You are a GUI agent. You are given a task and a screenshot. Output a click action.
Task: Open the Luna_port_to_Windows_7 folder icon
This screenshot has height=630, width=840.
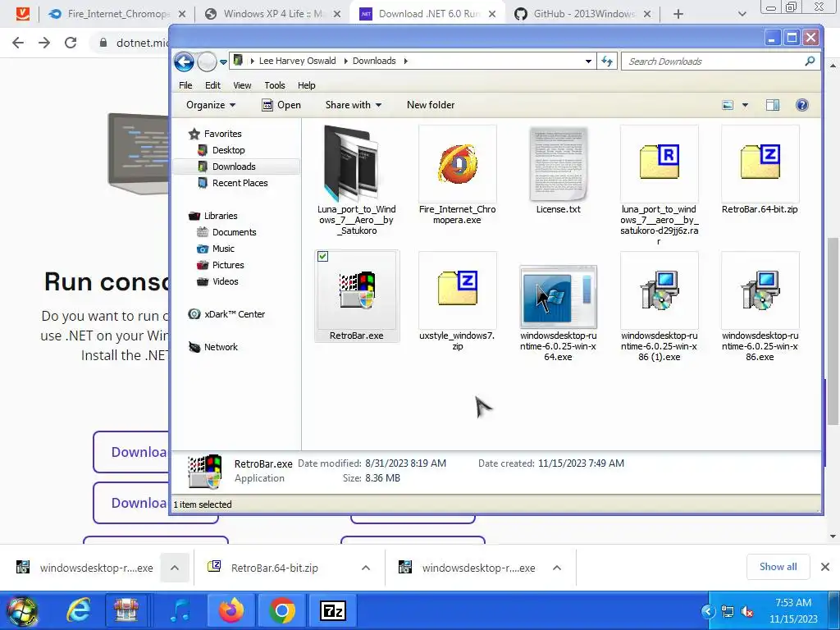[x=353, y=163]
